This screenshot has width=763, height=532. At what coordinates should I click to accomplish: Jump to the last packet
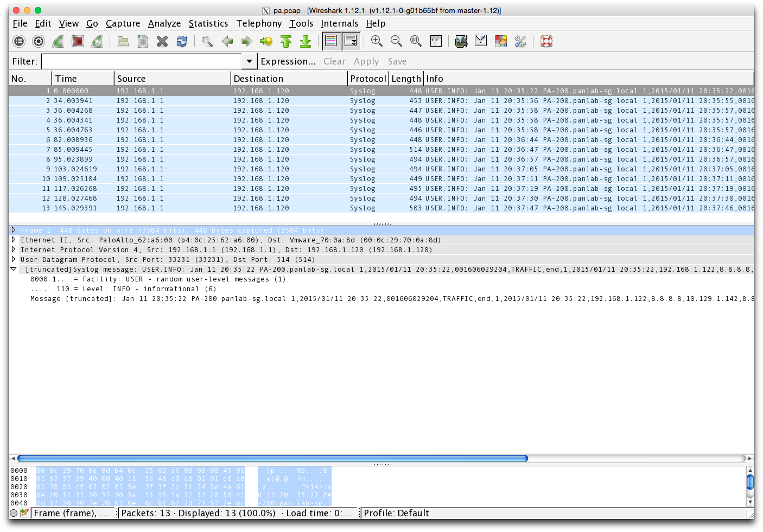[x=305, y=41]
